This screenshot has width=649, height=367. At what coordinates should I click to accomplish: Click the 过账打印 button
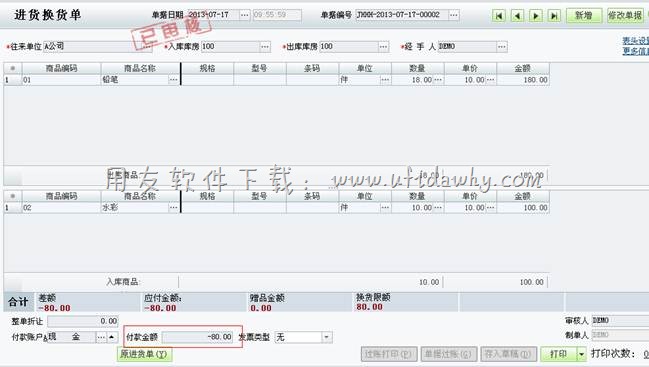389,354
